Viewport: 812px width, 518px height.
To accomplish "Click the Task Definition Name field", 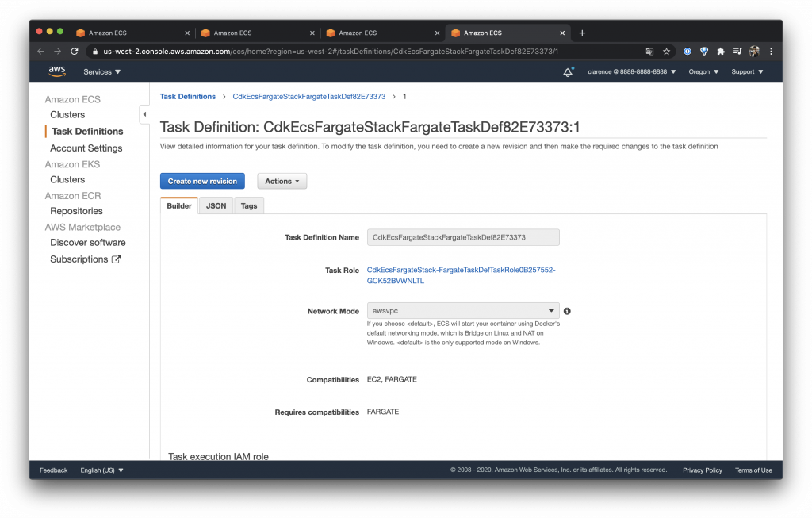I will point(463,237).
